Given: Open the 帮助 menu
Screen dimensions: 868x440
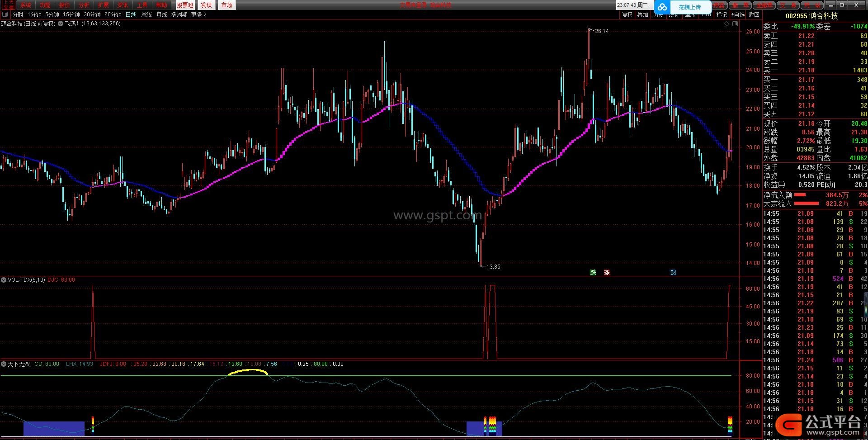Looking at the screenshot, I should 162,5.
